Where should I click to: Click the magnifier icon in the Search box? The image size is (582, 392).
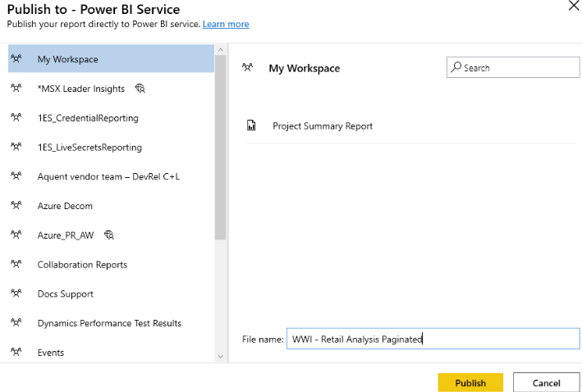pyautogui.click(x=456, y=67)
